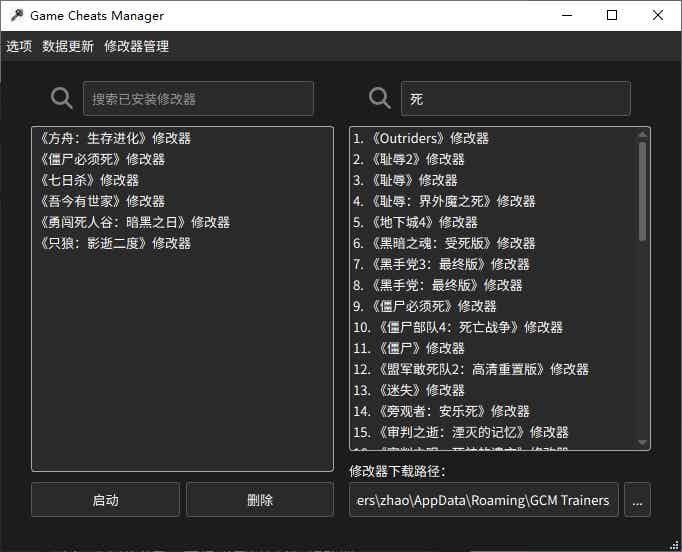
Task: Click the Game Cheats Manager title icon
Action: point(17,16)
